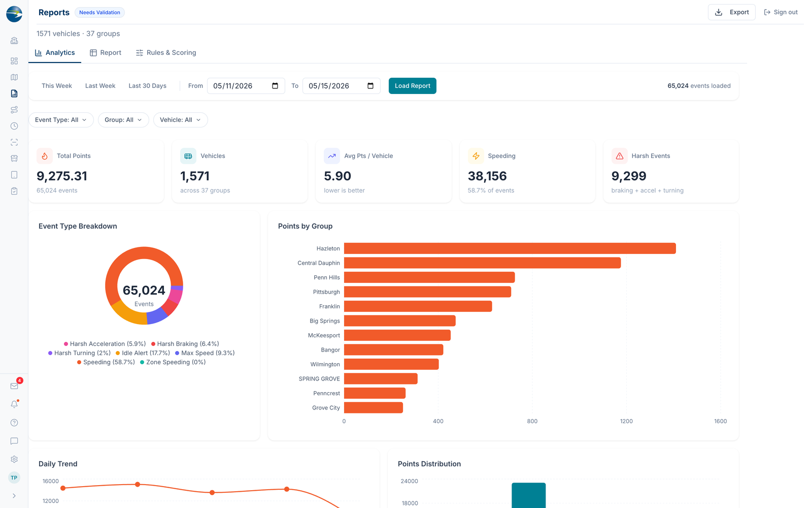
Task: Click the From date field 05/11/2026
Action: [x=246, y=86]
